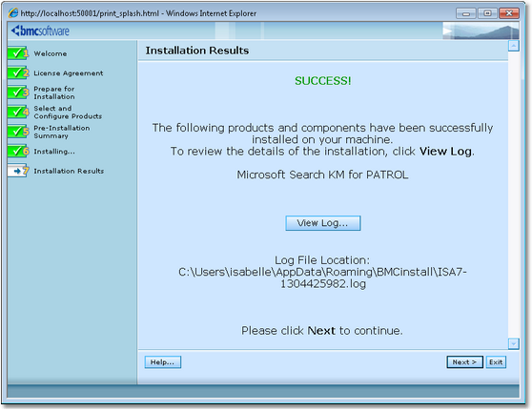
Task: Select the Pre-Installation Summary step label
Action: [62, 132]
